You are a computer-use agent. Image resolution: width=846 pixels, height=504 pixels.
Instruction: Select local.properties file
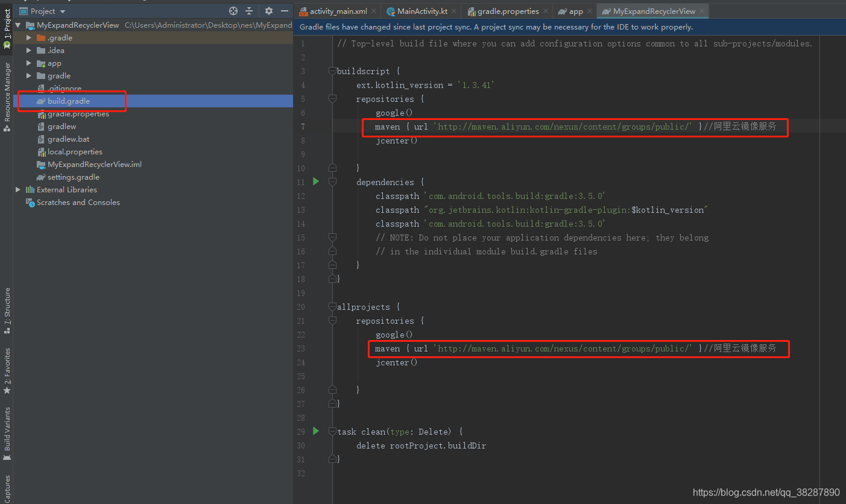click(x=75, y=152)
